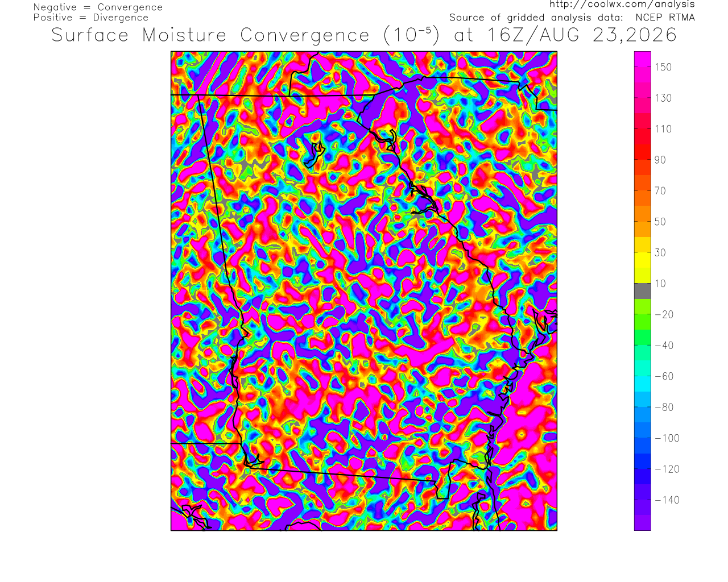Click the Negative = Convergence legend note
The image size is (728, 582).
[98, 7]
